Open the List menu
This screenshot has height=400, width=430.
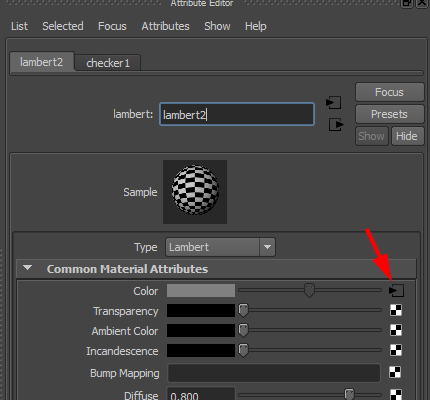point(19,26)
